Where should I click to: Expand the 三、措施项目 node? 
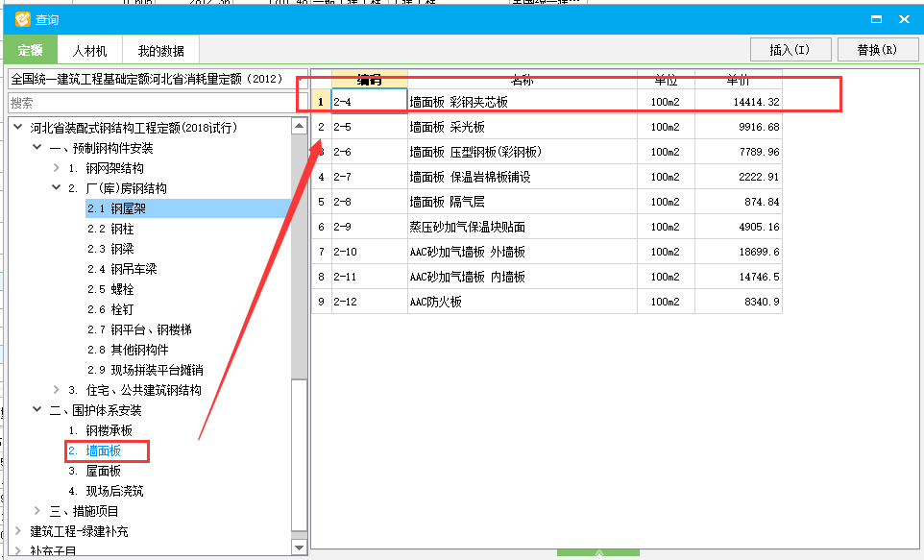37,510
